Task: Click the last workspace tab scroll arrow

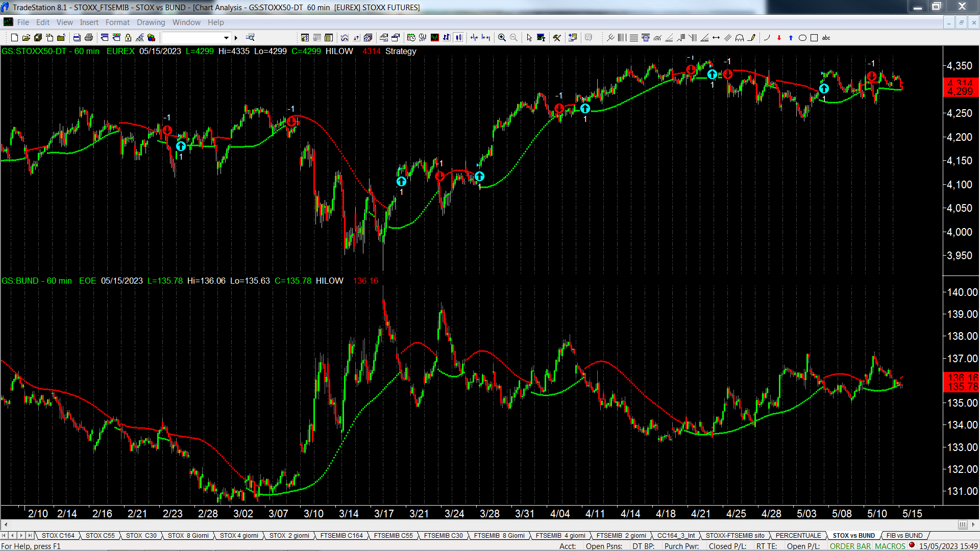Action: [30, 536]
